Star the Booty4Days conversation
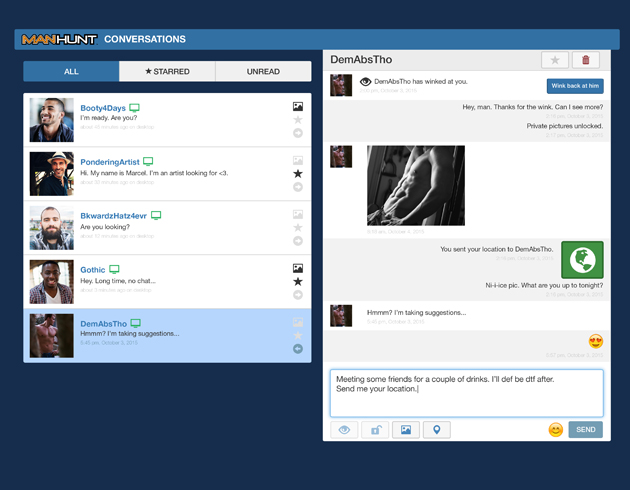 coord(298,120)
